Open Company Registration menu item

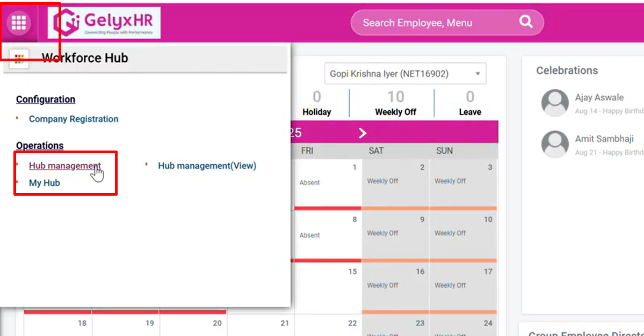click(74, 119)
